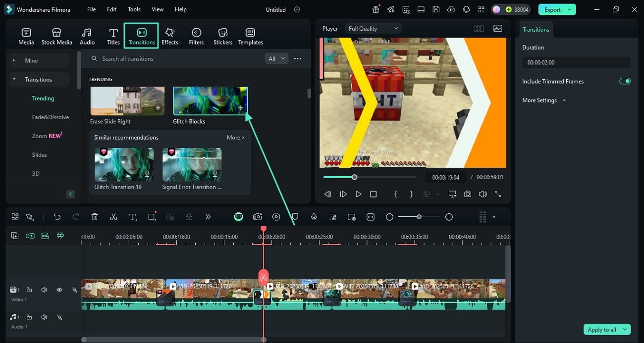Enter fullscreen preview with expand arrows icon
The width and height of the screenshot is (644, 343).
498,194
